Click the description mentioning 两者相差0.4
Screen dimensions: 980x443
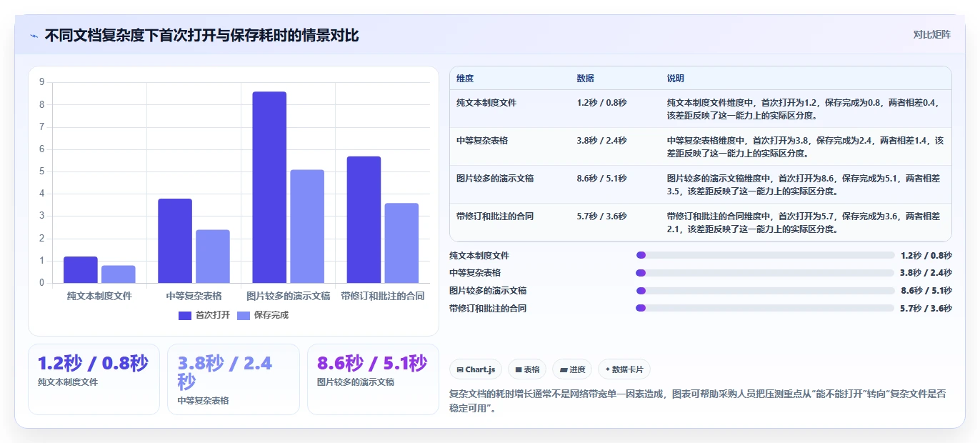click(804, 109)
